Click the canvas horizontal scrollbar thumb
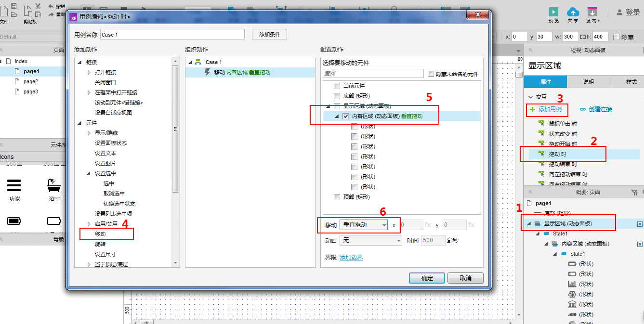The height and width of the screenshot is (324, 644). [x=146, y=322]
